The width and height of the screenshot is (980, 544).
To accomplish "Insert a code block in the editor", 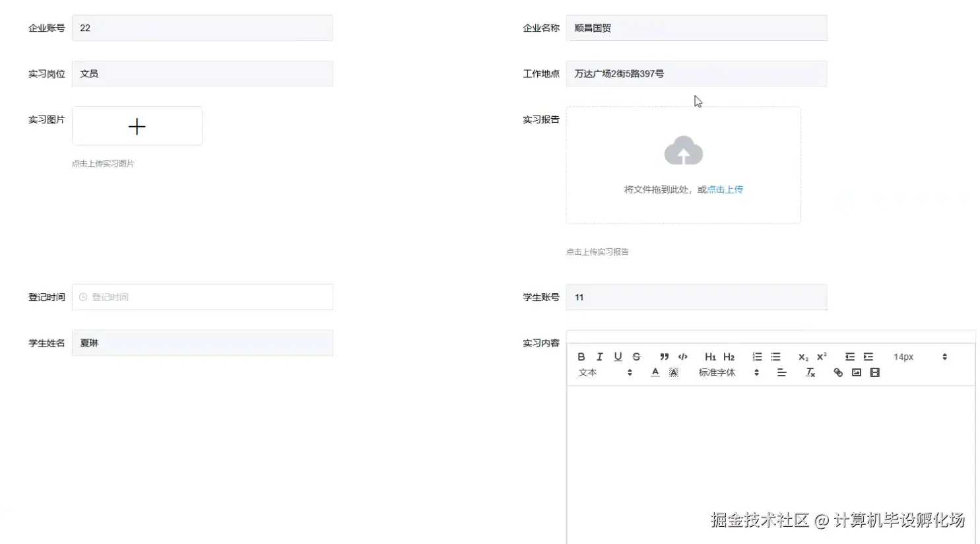I will (x=683, y=357).
